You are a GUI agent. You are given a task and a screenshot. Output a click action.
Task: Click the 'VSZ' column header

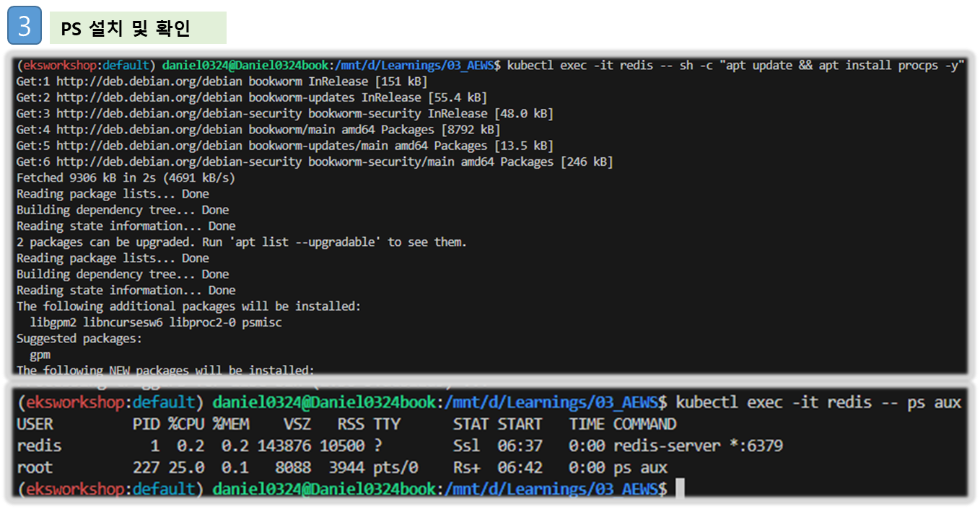tap(297, 424)
